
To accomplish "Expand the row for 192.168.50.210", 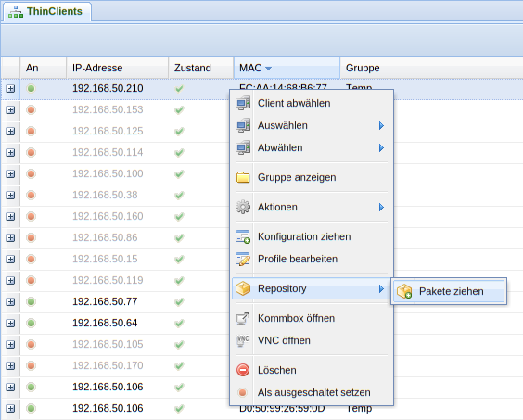I will point(11,89).
